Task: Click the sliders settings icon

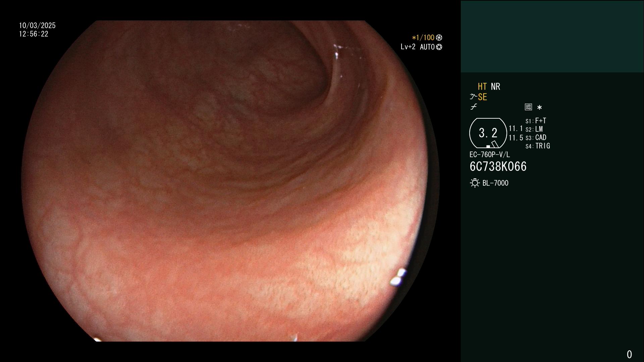Action: (528, 107)
